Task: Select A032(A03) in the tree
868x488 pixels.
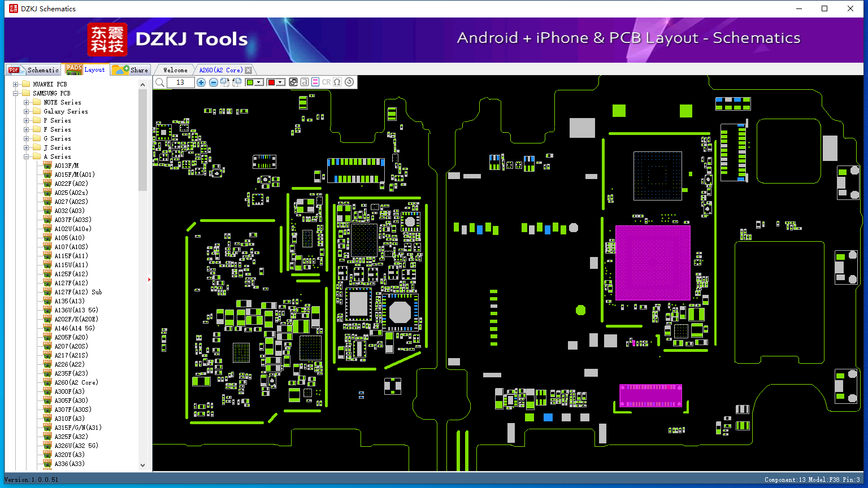Action: click(70, 211)
